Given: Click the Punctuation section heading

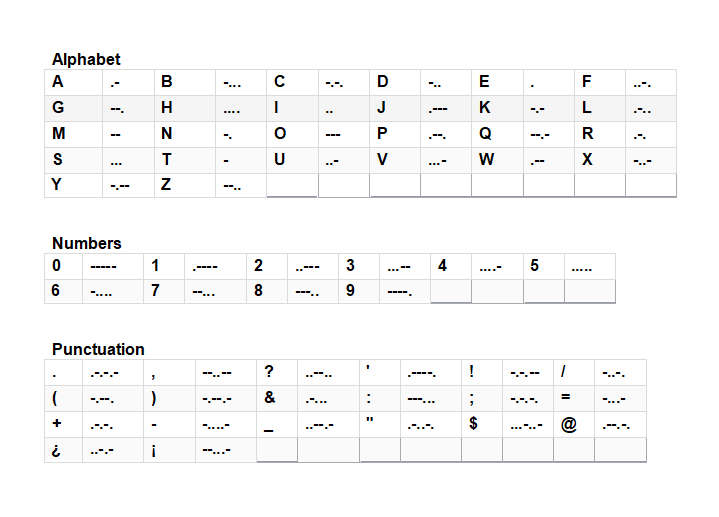Looking at the screenshot, I should [x=98, y=349].
